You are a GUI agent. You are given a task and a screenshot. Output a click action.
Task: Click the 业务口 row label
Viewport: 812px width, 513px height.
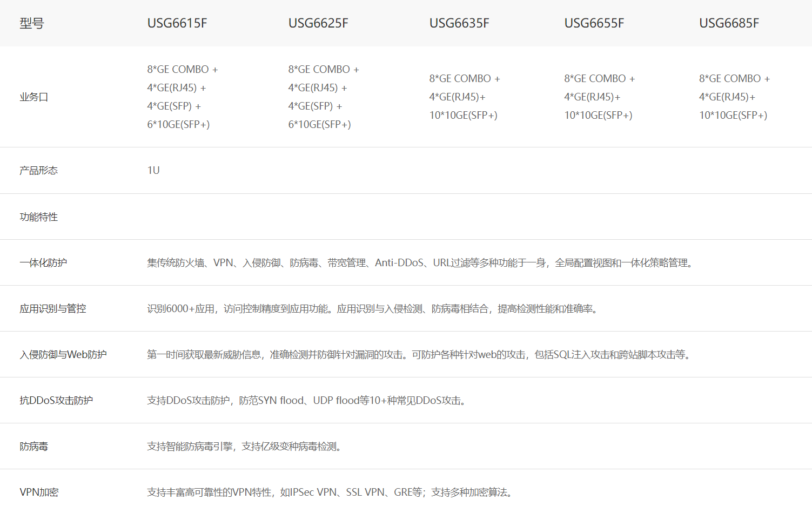point(33,97)
